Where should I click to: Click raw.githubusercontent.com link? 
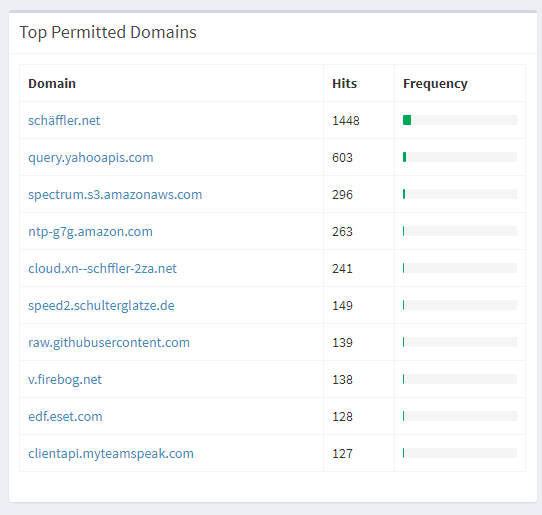pos(109,343)
